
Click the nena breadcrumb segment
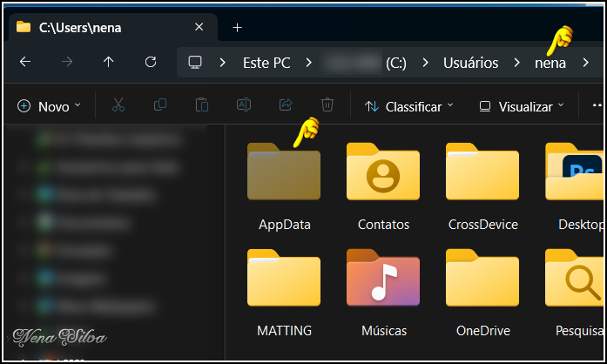(550, 63)
